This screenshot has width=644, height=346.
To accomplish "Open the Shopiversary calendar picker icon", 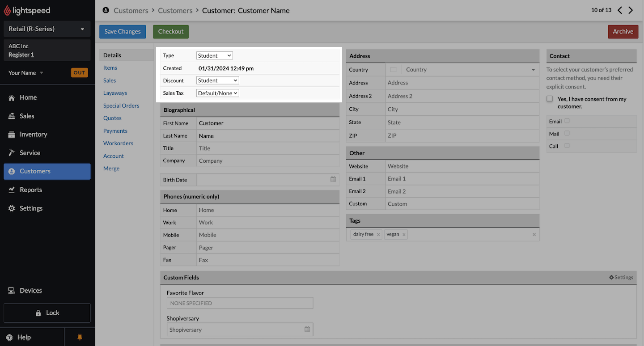I will 307,329.
